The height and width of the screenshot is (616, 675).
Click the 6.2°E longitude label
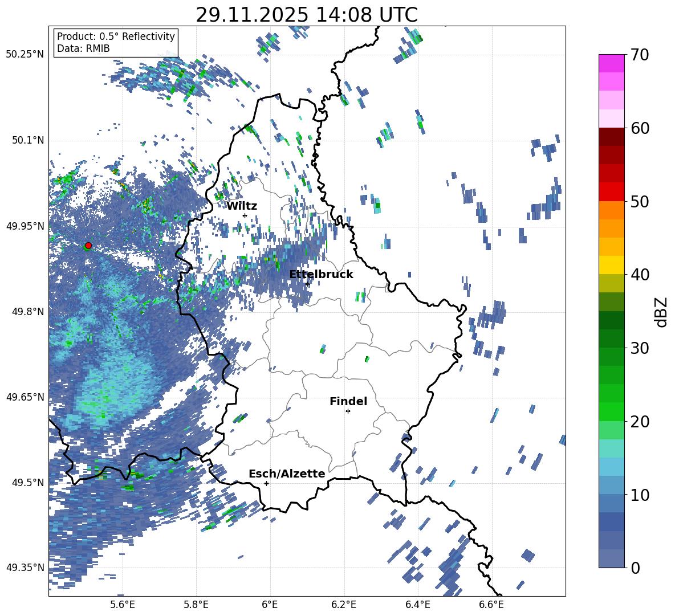(344, 605)
